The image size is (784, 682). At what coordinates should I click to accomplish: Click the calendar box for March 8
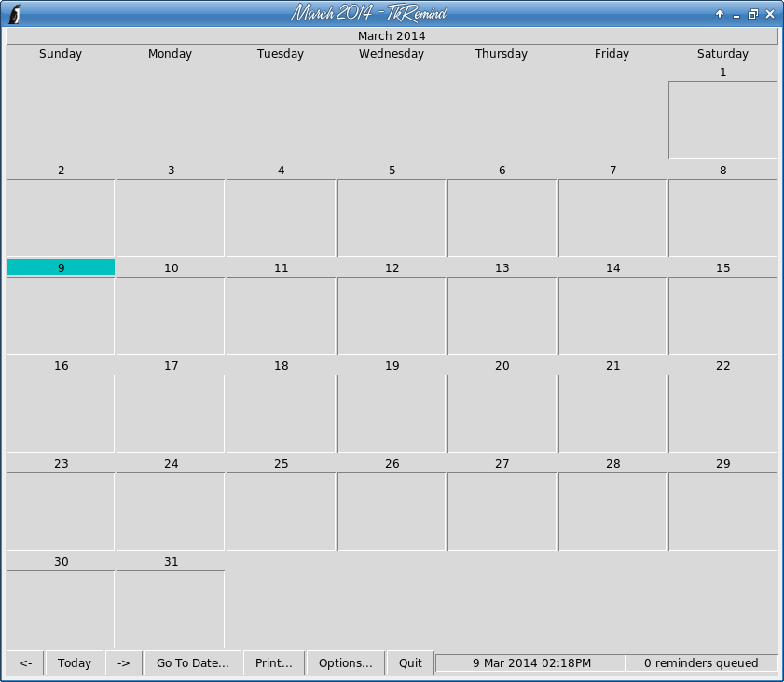click(722, 218)
